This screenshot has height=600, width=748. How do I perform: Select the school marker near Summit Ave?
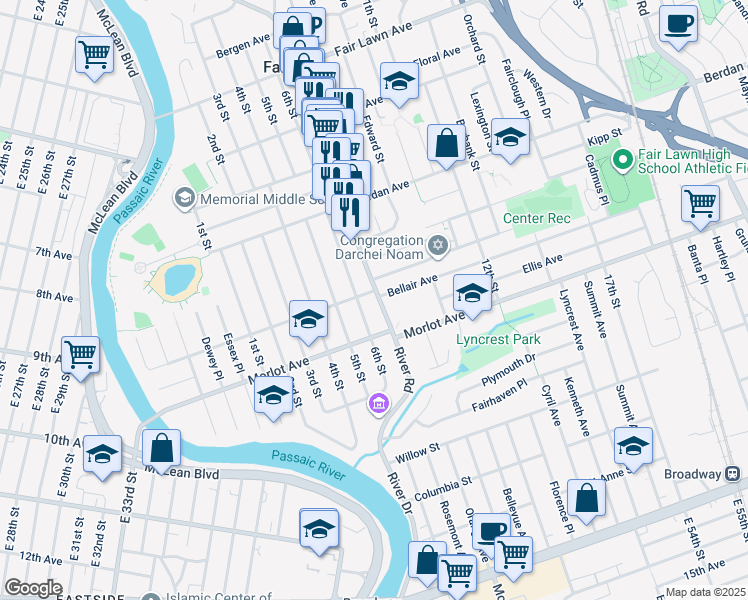point(633,450)
